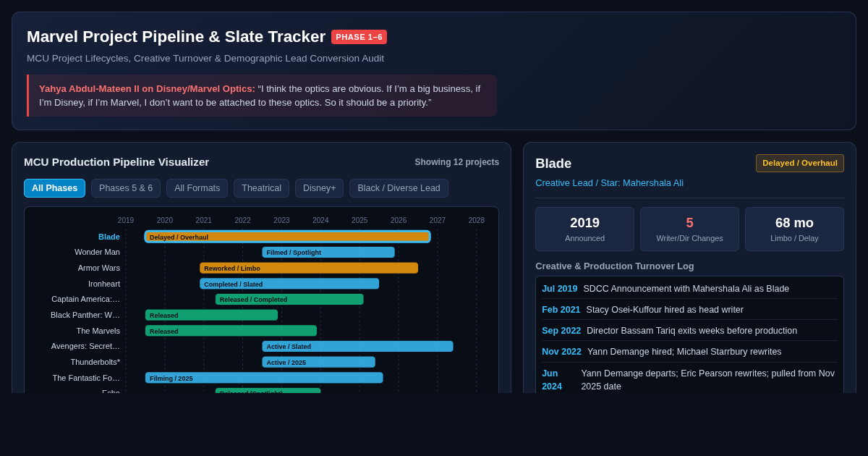The height and width of the screenshot is (456, 868).
Task: Select The Marvels Released bar
Action: click(x=231, y=331)
